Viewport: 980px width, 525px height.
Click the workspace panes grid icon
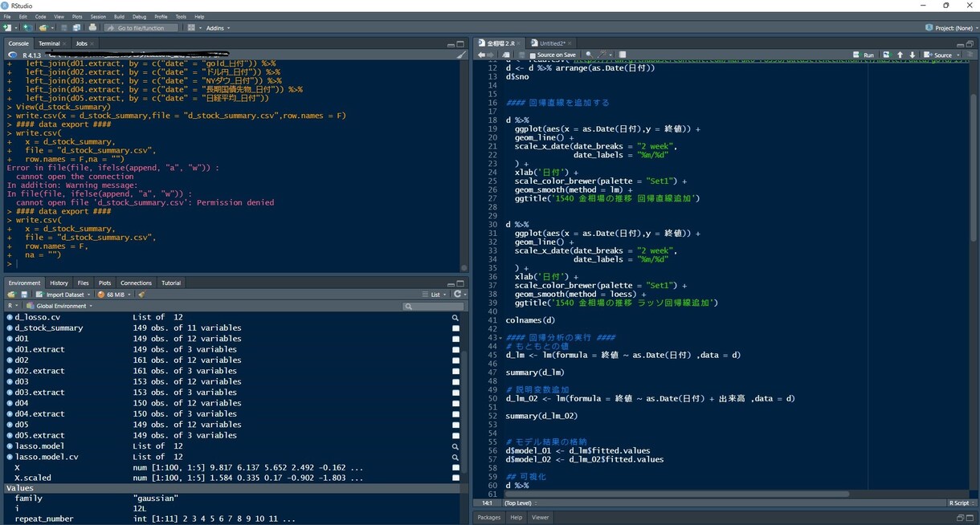(191, 27)
